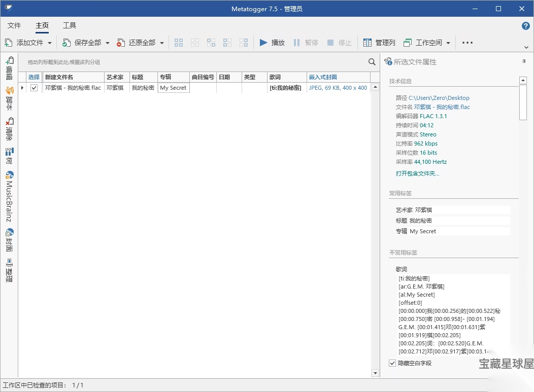The height and width of the screenshot is (392, 534).
Task: Expand the 保存全部 dropdown arrow
Action: coord(108,43)
